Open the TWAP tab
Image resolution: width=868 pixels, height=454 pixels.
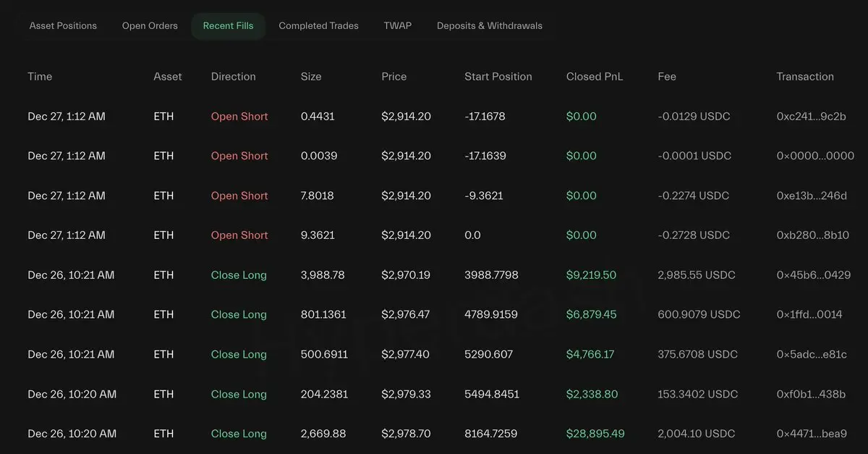tap(398, 26)
